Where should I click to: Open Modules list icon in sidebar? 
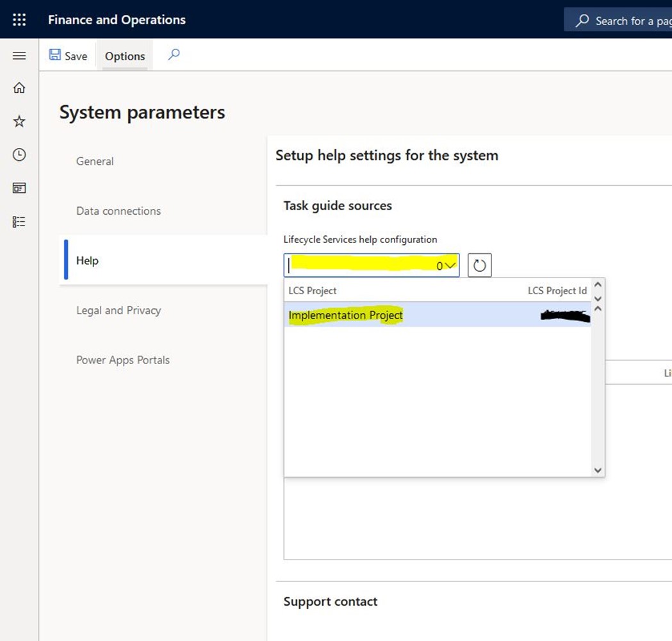pos(19,221)
